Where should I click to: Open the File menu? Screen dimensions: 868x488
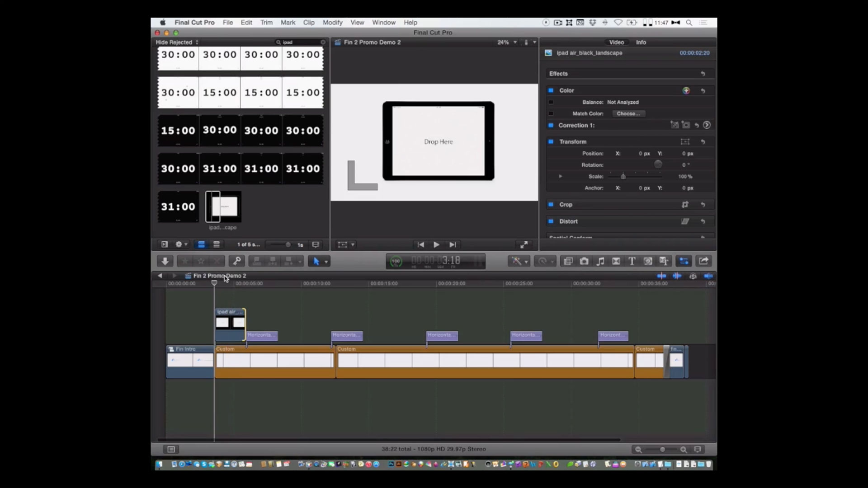tap(228, 23)
